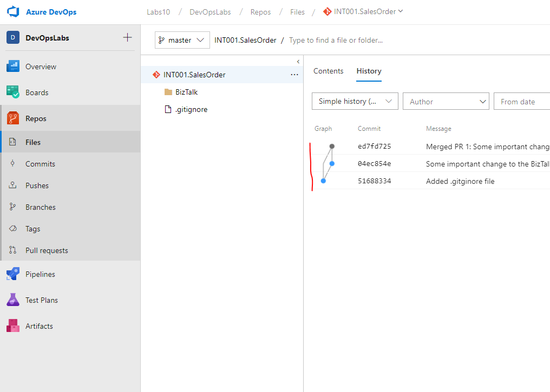Open the Artifacts section icon
Viewport: 550px width, 392px height.
click(x=13, y=326)
